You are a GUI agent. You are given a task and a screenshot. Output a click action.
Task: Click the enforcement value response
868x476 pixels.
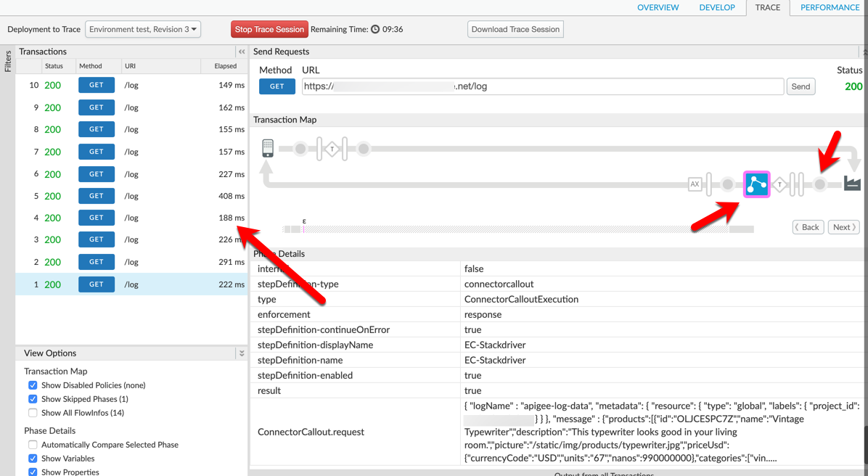point(483,314)
